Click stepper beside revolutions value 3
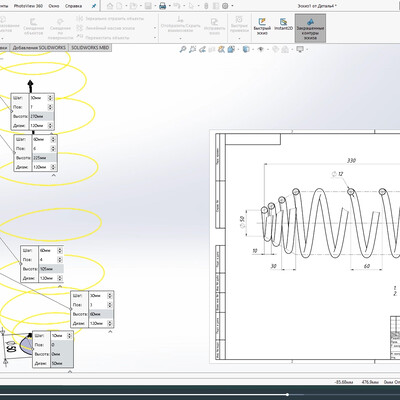 coord(110,305)
